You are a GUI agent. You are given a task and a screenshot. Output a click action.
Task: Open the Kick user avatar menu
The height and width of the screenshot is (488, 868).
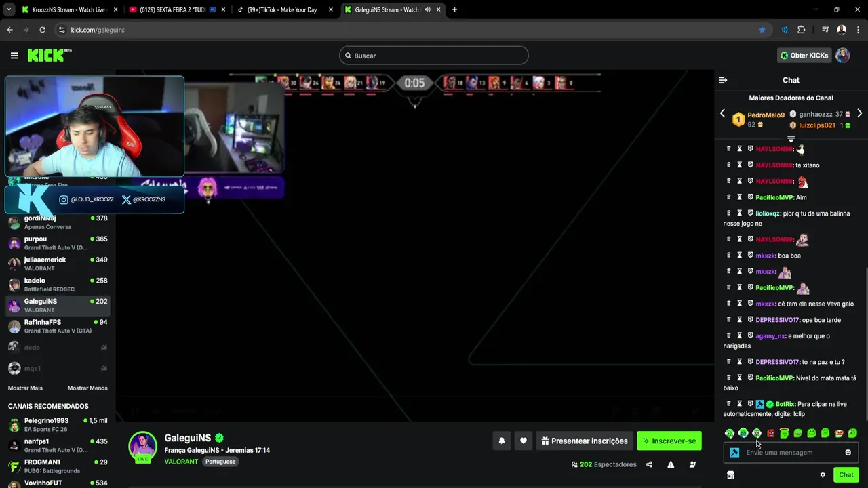[843, 56]
